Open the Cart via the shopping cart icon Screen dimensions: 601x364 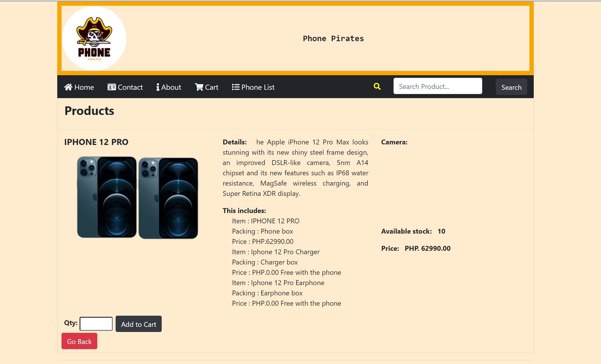coord(199,87)
